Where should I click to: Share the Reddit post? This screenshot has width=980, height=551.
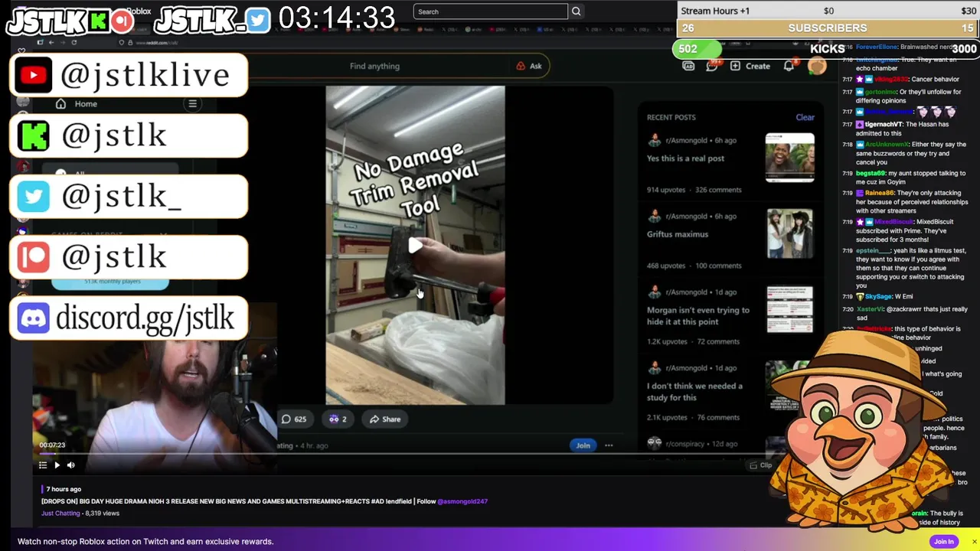pos(385,419)
